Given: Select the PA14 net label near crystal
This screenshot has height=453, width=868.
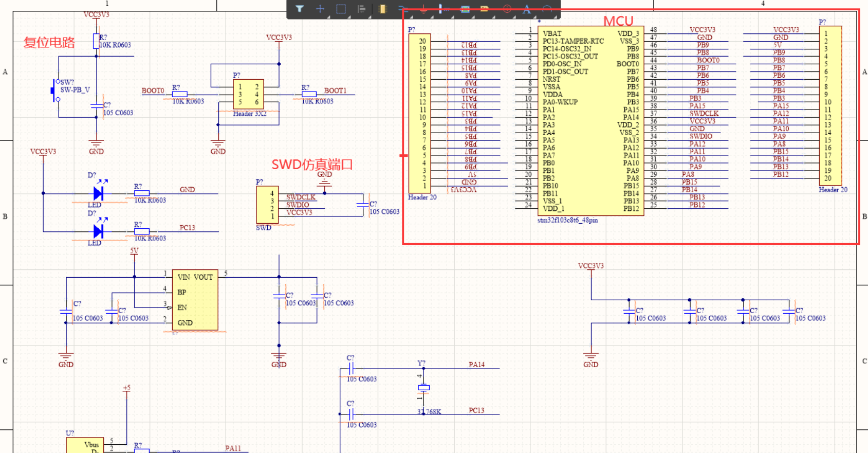Looking at the screenshot, I should [476, 365].
